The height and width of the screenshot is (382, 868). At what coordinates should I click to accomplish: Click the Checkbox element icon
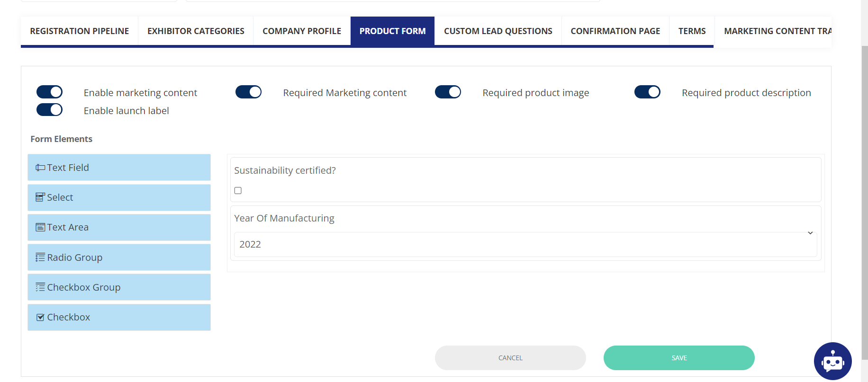pos(40,317)
